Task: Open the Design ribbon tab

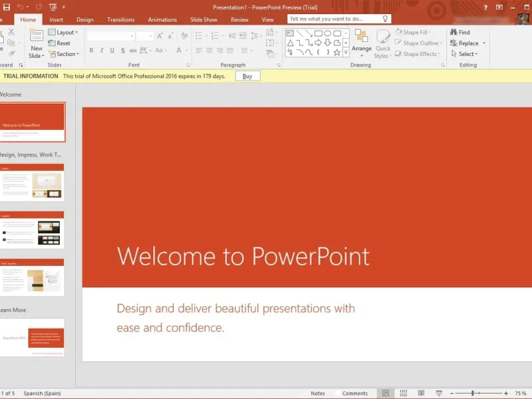Action: click(x=85, y=20)
